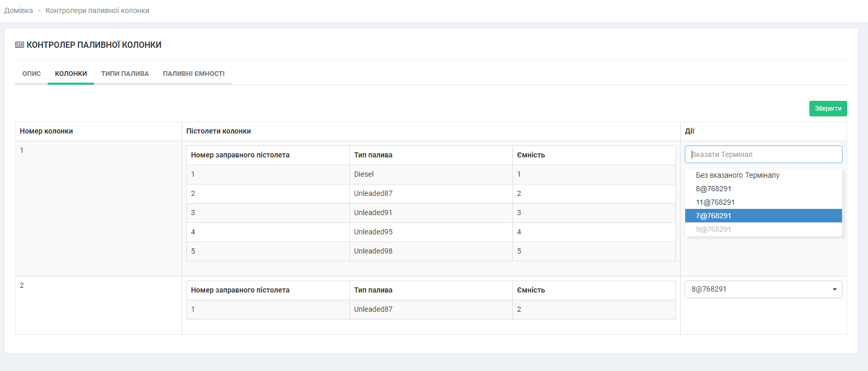Click the Номер колонки column header
This screenshot has height=371, width=868.
tap(46, 131)
